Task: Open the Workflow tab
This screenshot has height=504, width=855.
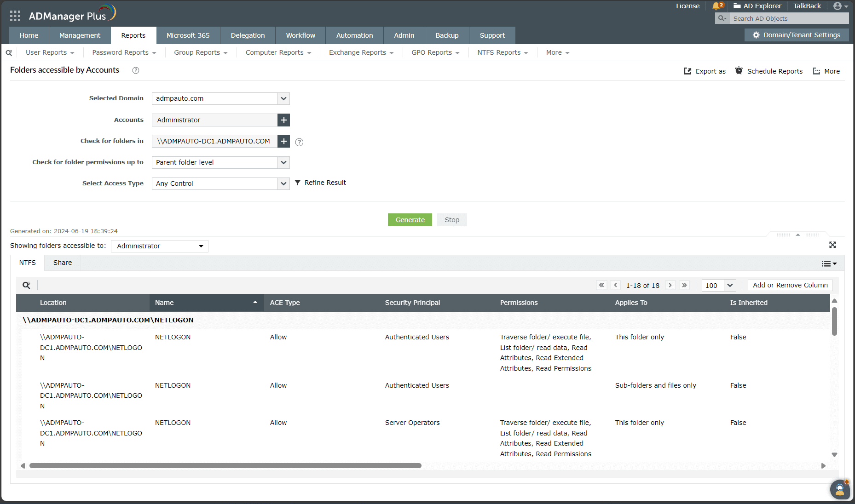Action: click(x=300, y=35)
